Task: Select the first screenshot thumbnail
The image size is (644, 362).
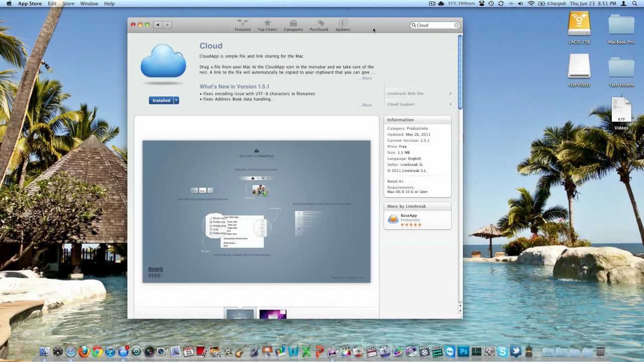Action: [x=240, y=314]
